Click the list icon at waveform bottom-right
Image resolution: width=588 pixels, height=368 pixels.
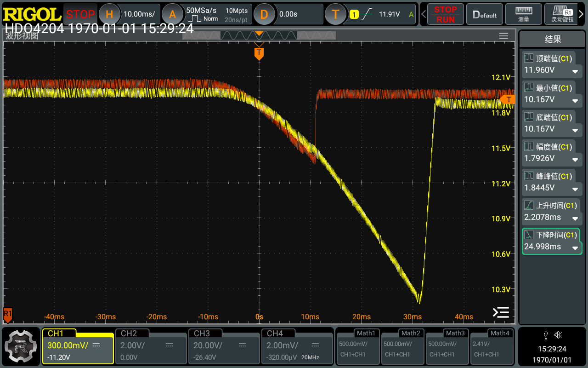[x=501, y=312]
